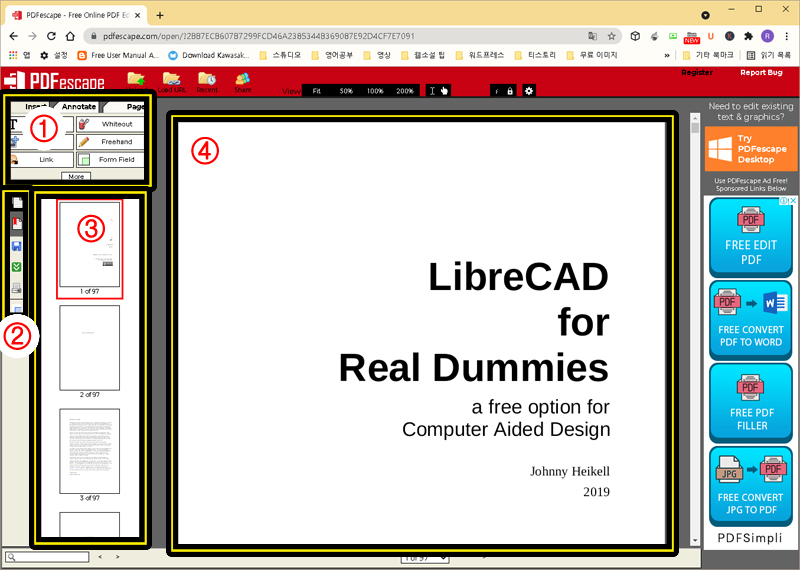This screenshot has height=570, width=800.
Task: Open the Chrome extensions puzzle icon
Action: tap(748, 36)
